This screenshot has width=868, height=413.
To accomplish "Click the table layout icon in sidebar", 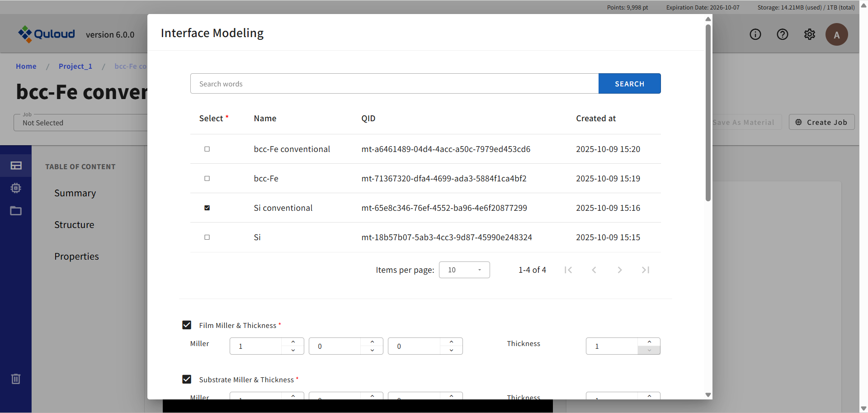I will pos(16,166).
